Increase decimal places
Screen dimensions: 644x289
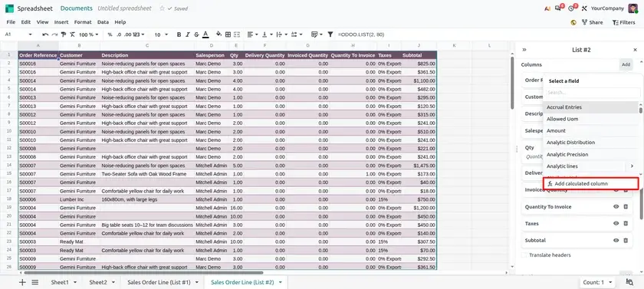pos(127,34)
